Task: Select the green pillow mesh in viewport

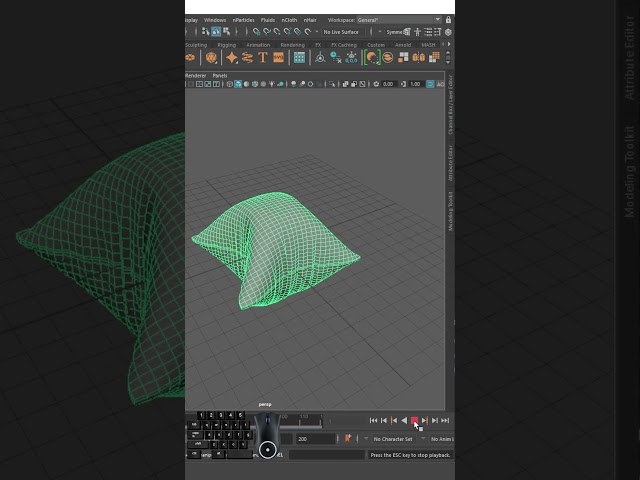Action: point(275,249)
